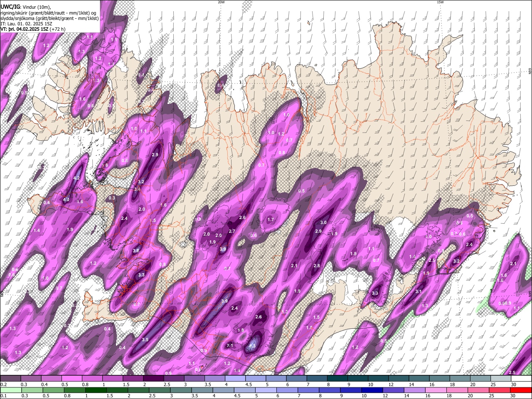Click the 4.3 precipitation value on the map
532x399 pixels.
[x=252, y=345]
